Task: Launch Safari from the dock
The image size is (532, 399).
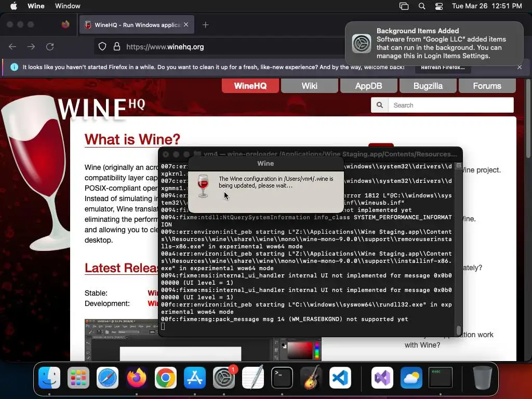Action: (x=108, y=378)
